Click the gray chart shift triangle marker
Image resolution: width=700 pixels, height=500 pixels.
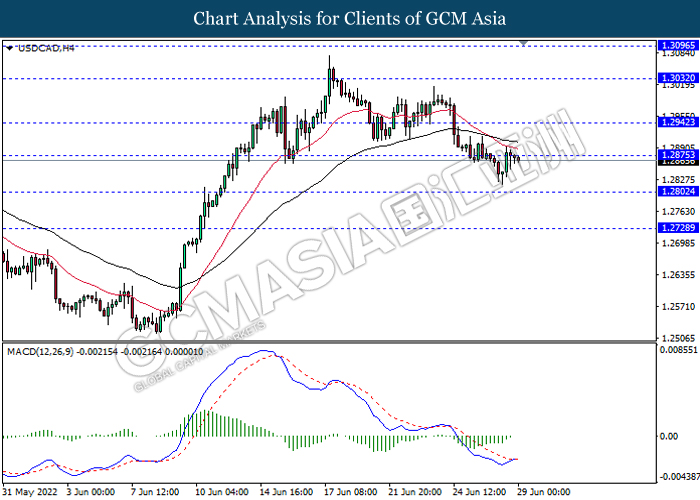pyautogui.click(x=524, y=43)
